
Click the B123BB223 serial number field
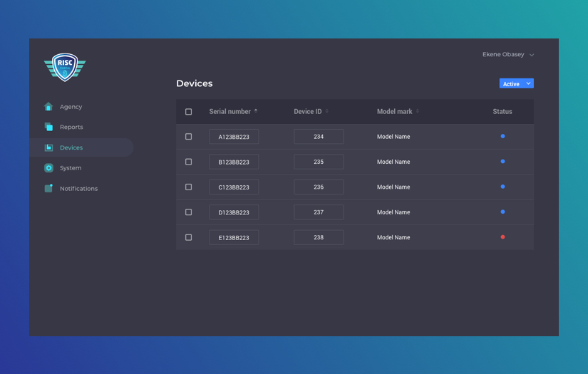click(x=234, y=162)
